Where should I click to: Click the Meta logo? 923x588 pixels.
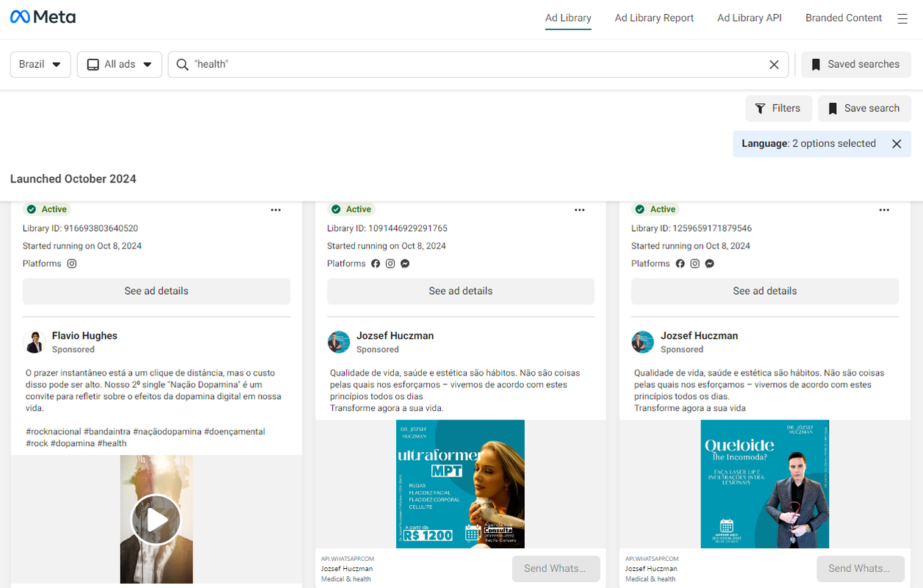coord(43,17)
